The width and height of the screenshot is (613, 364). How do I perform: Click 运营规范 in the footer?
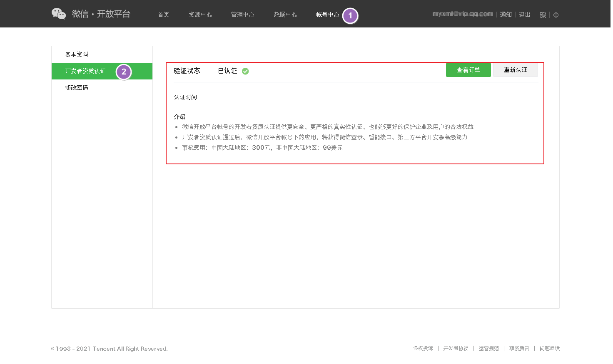488,349
